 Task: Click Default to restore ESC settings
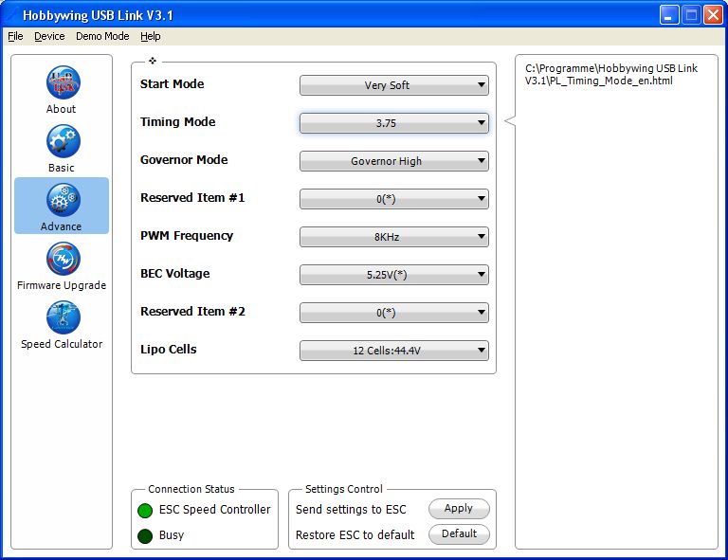[459, 534]
